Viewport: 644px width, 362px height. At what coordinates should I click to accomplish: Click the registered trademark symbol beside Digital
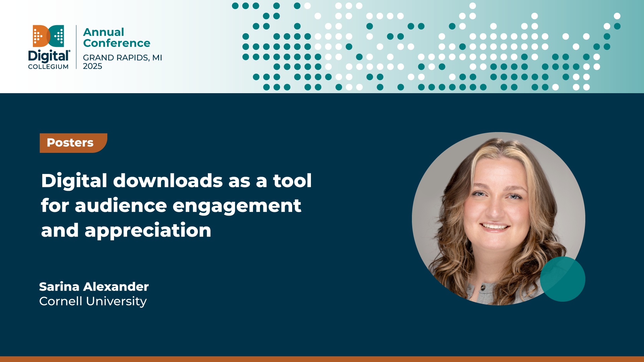[70, 51]
